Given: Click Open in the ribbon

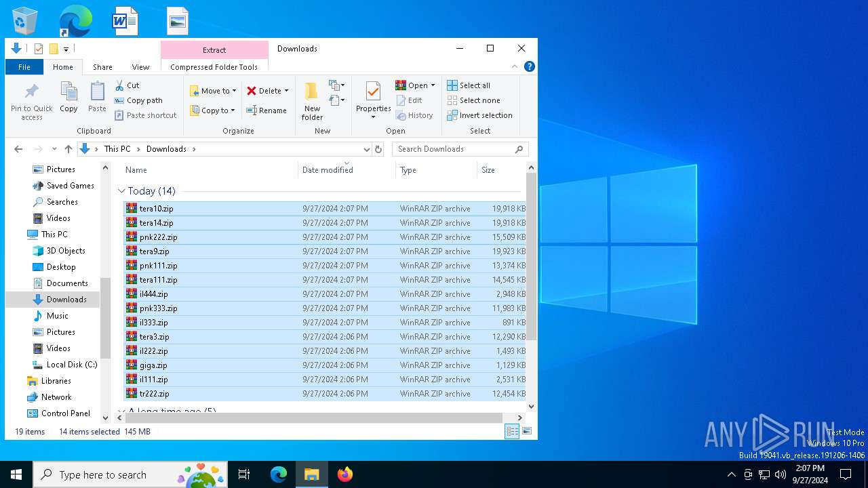Looking at the screenshot, I should pos(412,85).
